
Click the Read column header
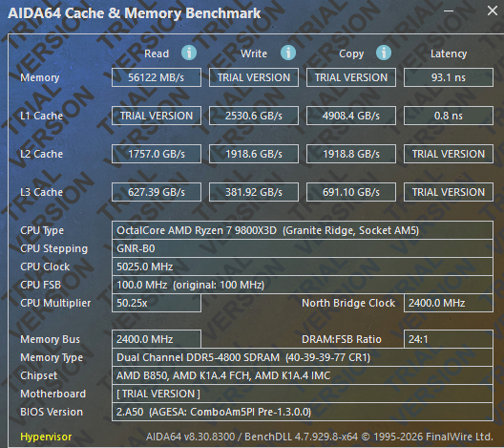point(157,53)
